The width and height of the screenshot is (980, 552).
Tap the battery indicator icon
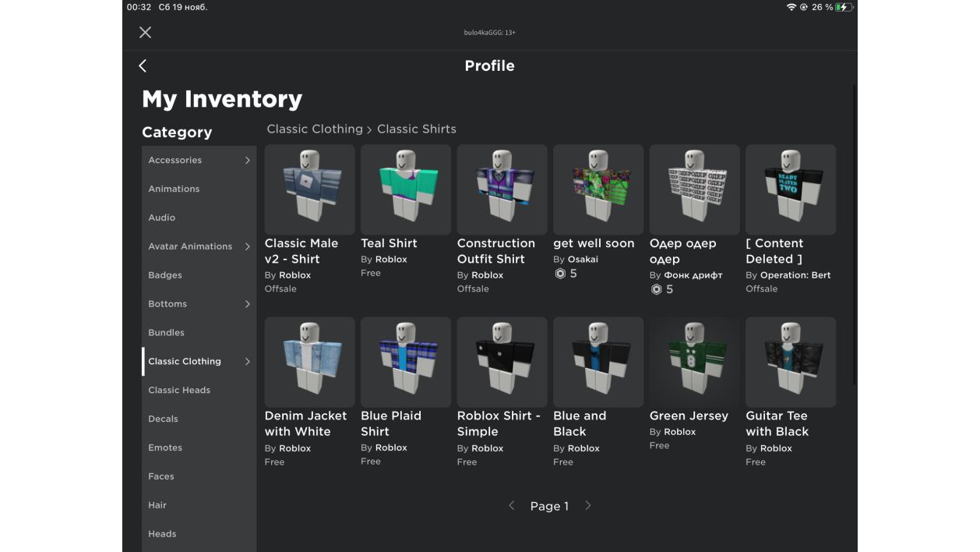click(844, 7)
